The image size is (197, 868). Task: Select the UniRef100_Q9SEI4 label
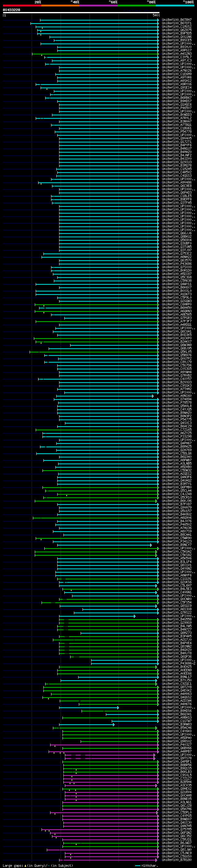coord(176,88)
